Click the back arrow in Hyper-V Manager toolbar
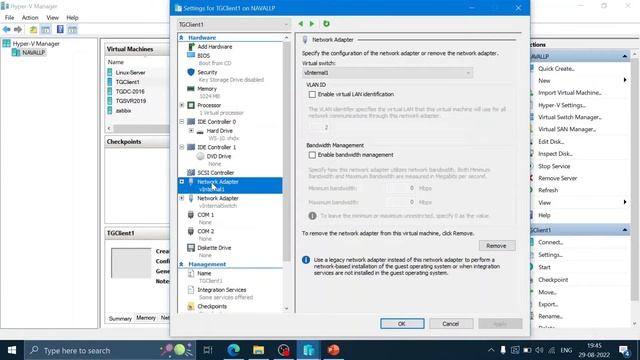Viewport: 640px width, 360px height. point(7,29)
